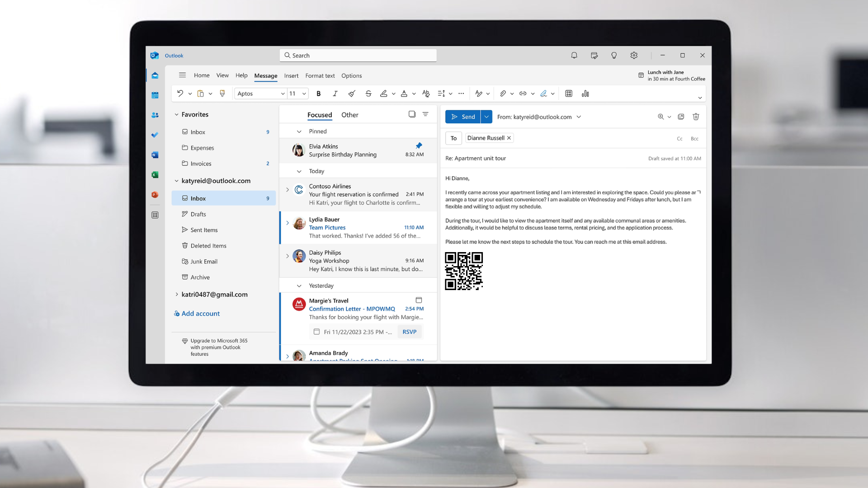Click the Paste clipboard icon
868x488 pixels.
[x=201, y=94]
